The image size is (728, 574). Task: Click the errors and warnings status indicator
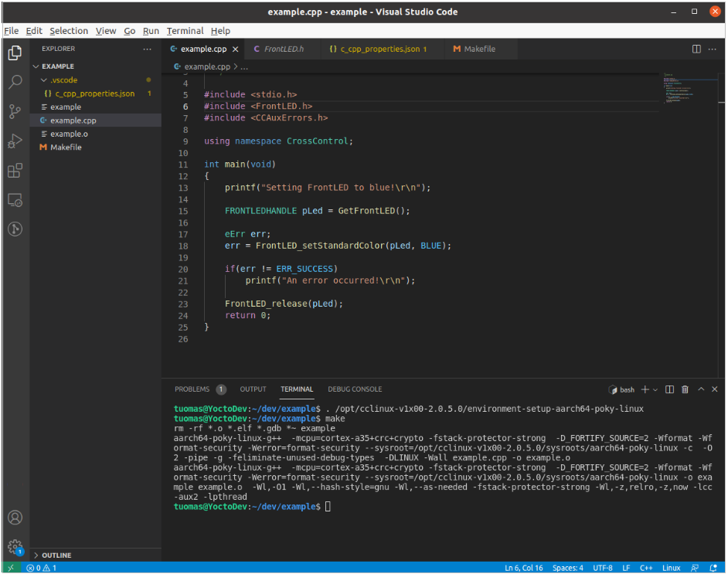(41, 568)
